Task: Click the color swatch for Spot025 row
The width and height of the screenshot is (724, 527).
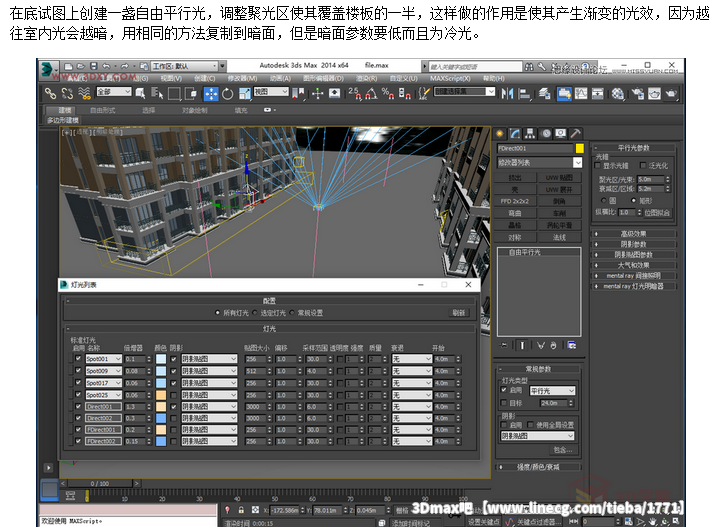Action: pos(161,395)
